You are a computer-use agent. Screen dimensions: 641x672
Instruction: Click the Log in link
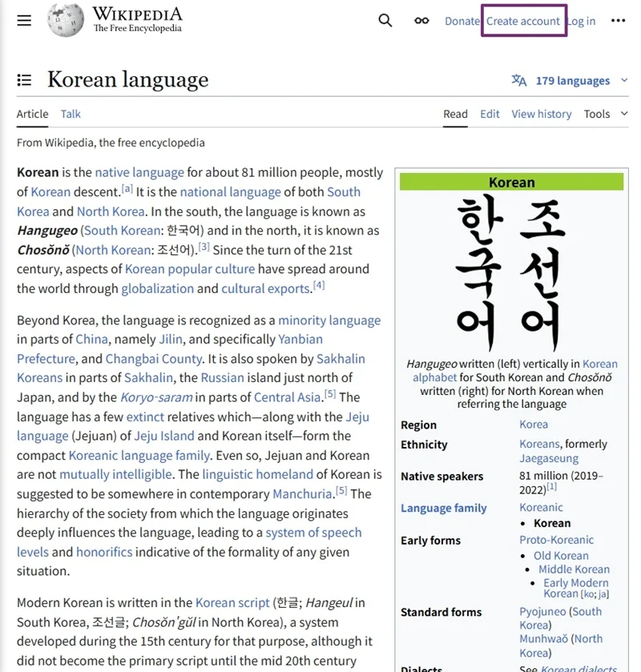tap(581, 21)
